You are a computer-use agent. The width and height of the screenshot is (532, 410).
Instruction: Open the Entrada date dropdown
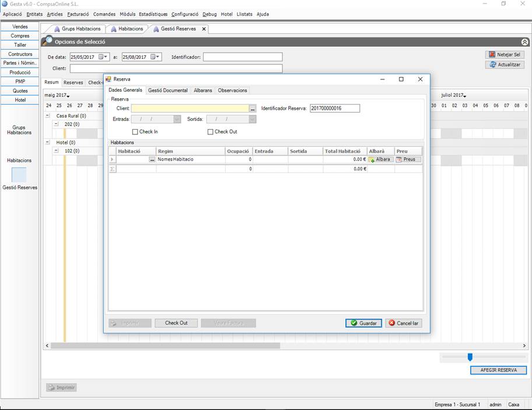click(177, 119)
